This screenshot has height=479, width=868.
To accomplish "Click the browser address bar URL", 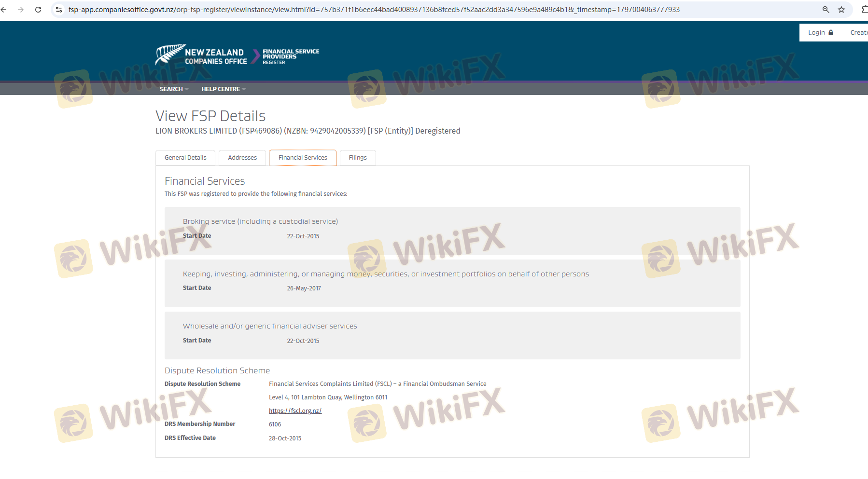I will [x=374, y=10].
